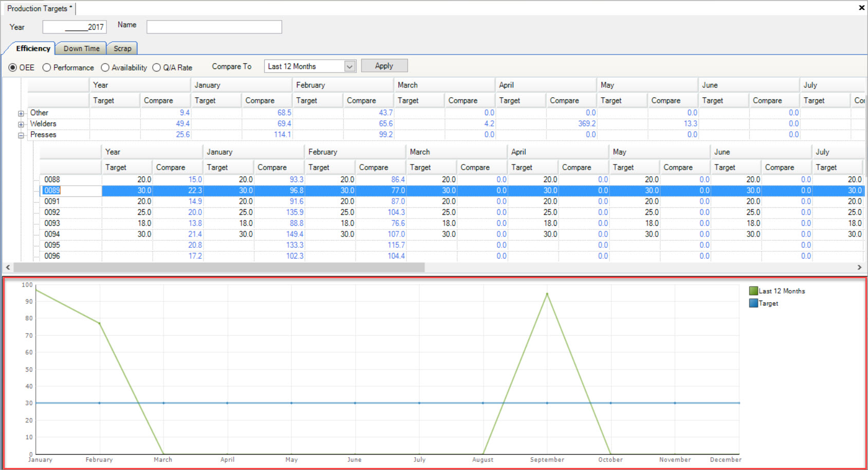This screenshot has width=868, height=470.
Task: Click 0094 January compare value 149.4
Action: pyautogui.click(x=295, y=234)
